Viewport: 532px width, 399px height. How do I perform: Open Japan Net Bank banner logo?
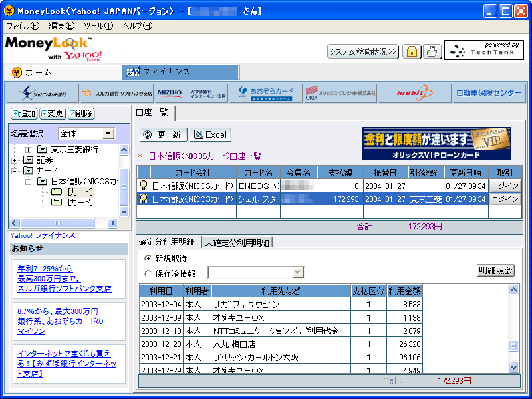43,93
